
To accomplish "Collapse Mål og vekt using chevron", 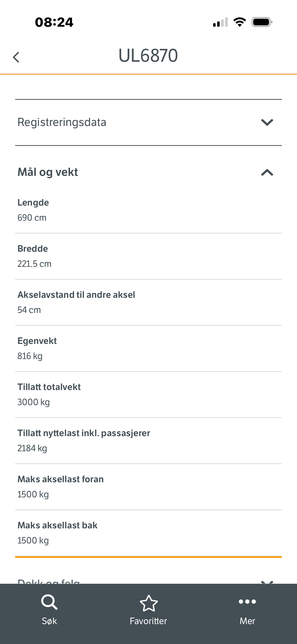I will point(267,173).
